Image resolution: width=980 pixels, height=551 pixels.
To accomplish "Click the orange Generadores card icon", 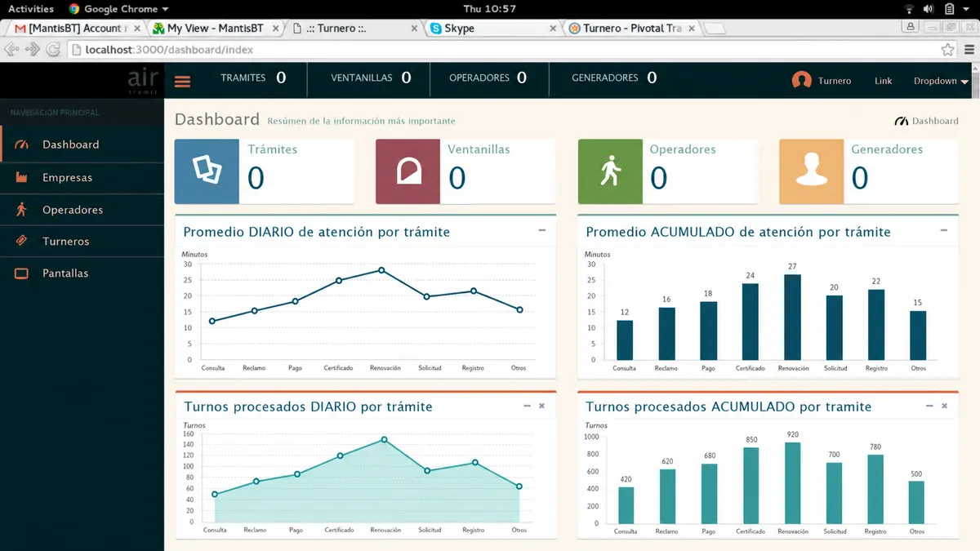I will [x=811, y=171].
